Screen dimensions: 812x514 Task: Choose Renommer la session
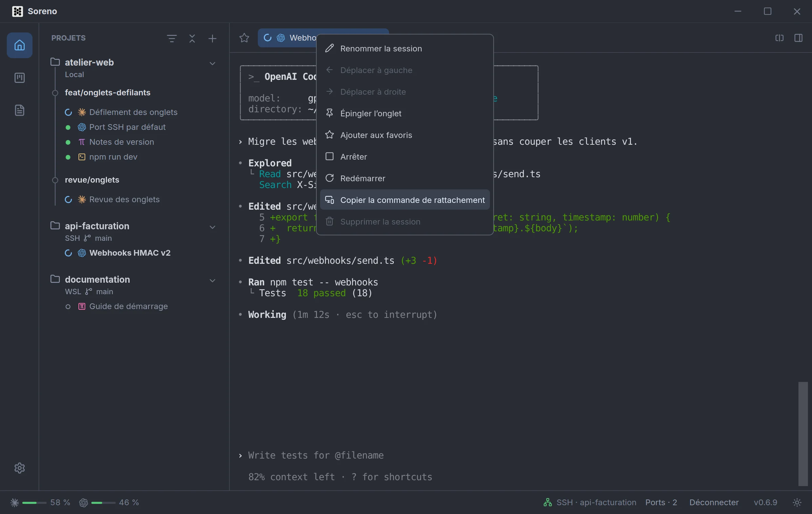(x=405, y=49)
